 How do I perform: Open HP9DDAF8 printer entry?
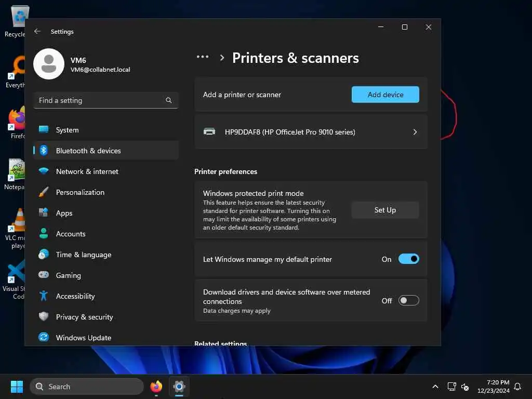pyautogui.click(x=311, y=132)
